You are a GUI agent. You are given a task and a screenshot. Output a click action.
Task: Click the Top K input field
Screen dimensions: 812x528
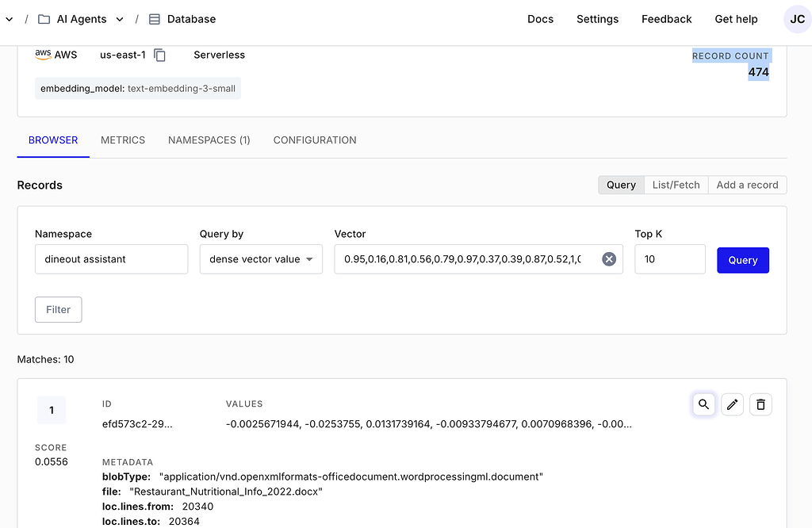(669, 259)
